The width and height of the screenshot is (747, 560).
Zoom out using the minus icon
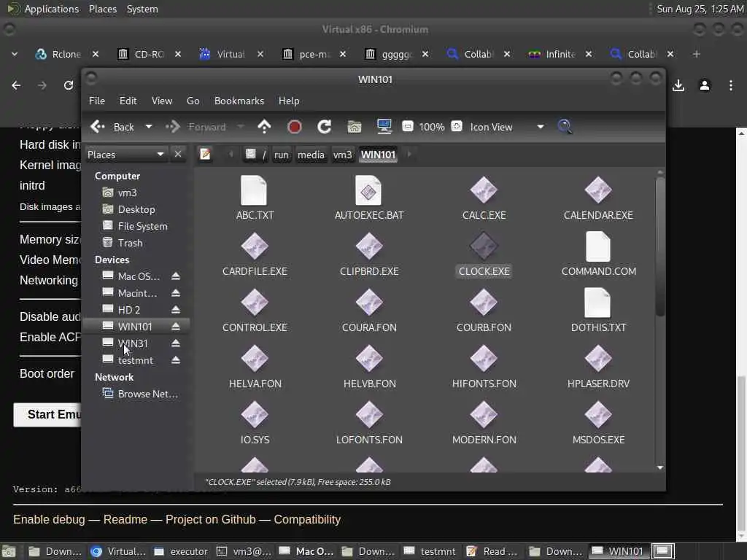coord(407,126)
